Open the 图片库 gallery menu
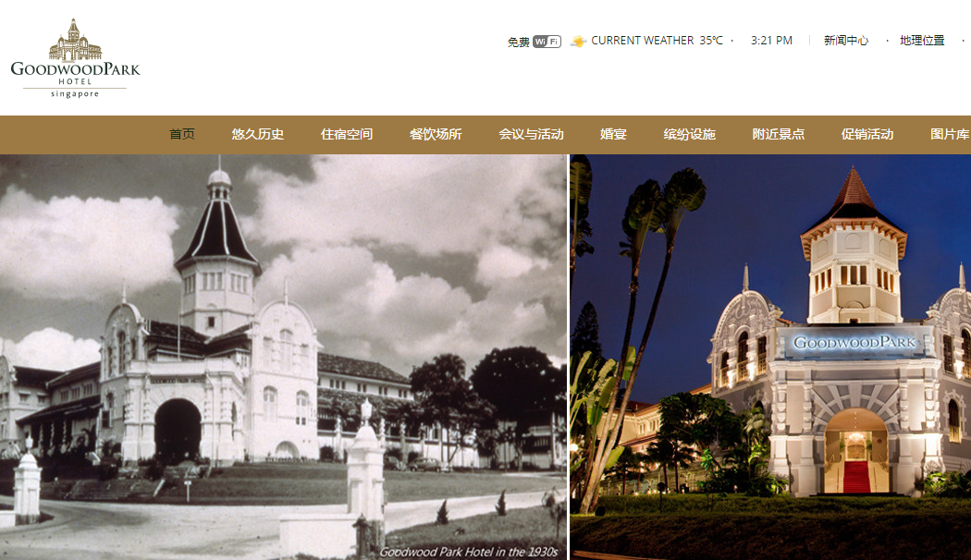This screenshot has height=560, width=971. [x=950, y=134]
